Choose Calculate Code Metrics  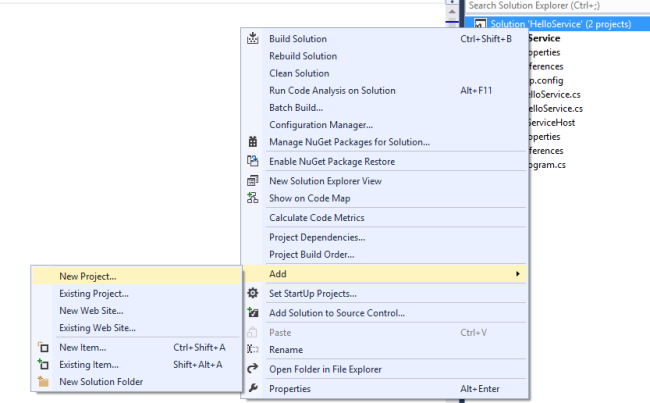click(316, 217)
